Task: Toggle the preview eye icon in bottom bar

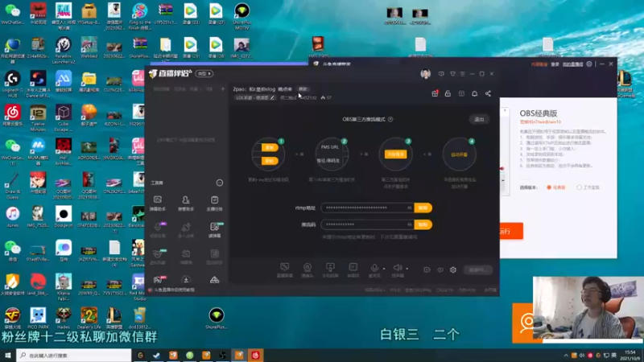Action: pyautogui.click(x=440, y=269)
